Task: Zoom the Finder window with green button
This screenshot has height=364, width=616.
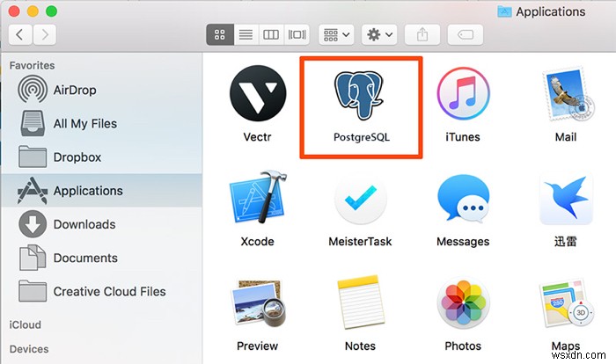Action: [x=51, y=11]
